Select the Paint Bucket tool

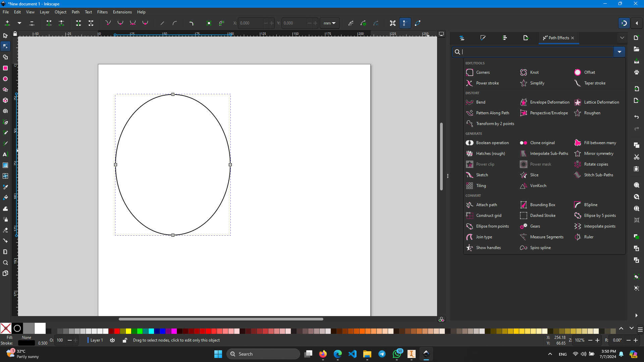pos(5,197)
